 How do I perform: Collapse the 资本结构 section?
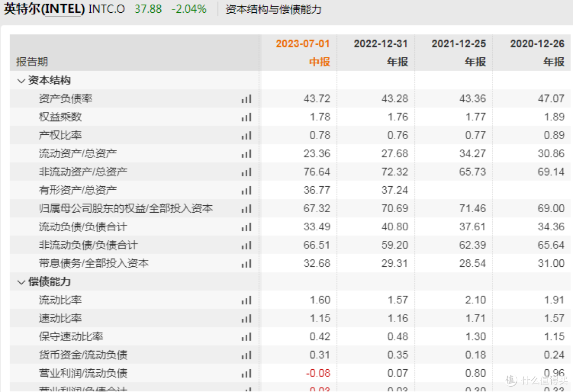[21, 81]
